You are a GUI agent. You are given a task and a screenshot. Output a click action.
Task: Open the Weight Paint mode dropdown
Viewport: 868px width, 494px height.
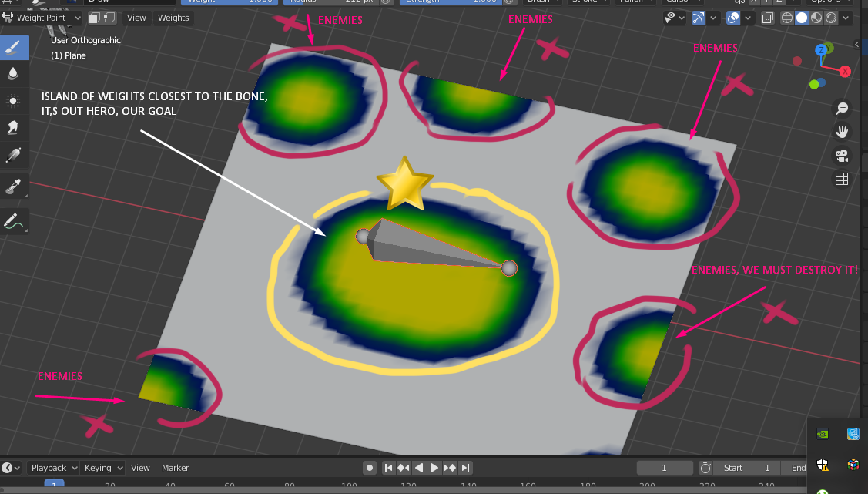pyautogui.click(x=42, y=18)
